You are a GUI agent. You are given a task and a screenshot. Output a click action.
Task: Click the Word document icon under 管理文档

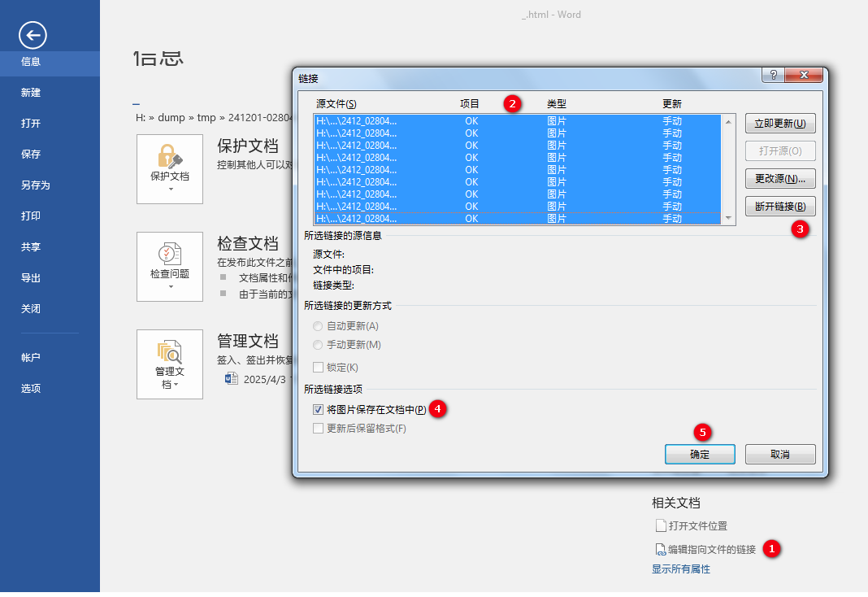(232, 379)
